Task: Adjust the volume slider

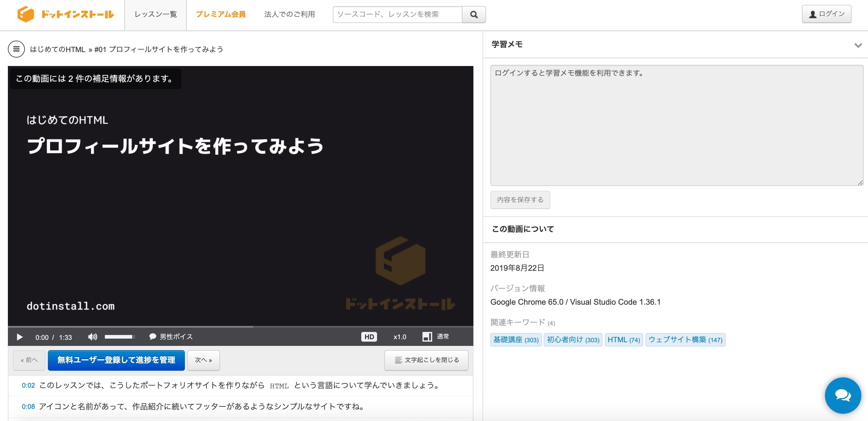Action: click(120, 337)
